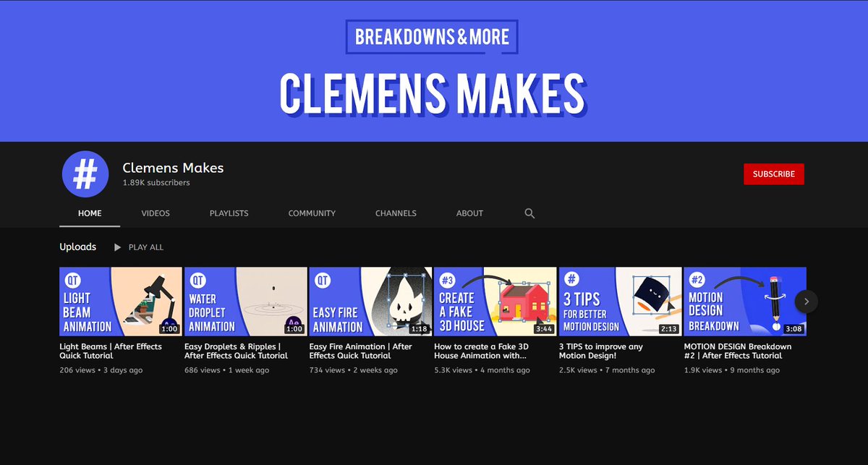Subscribe to Clemens Makes channel
The image size is (868, 465).
click(x=773, y=174)
